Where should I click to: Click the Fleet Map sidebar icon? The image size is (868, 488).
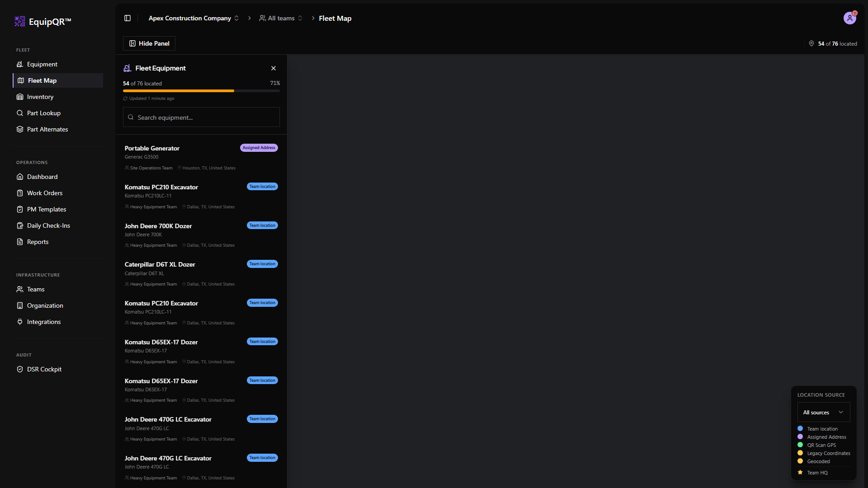tap(21, 80)
